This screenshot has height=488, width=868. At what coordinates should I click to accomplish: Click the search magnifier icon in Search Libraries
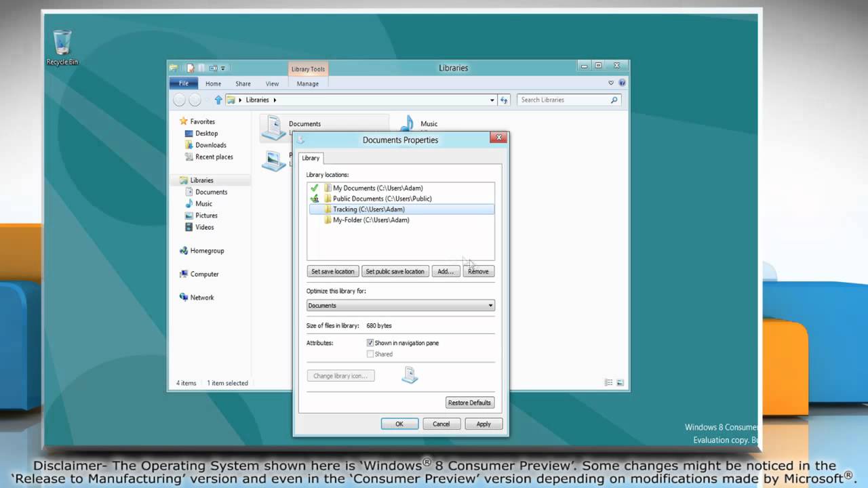coord(614,100)
